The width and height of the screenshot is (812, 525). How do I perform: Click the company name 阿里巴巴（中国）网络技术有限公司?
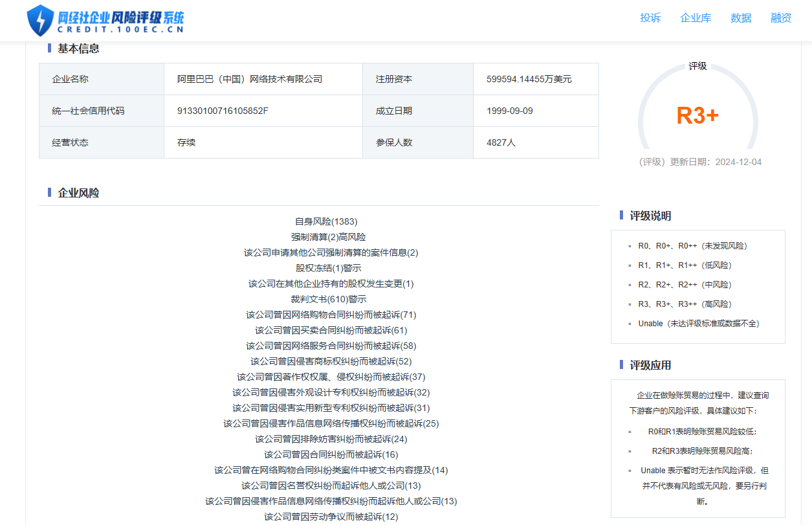click(x=250, y=79)
